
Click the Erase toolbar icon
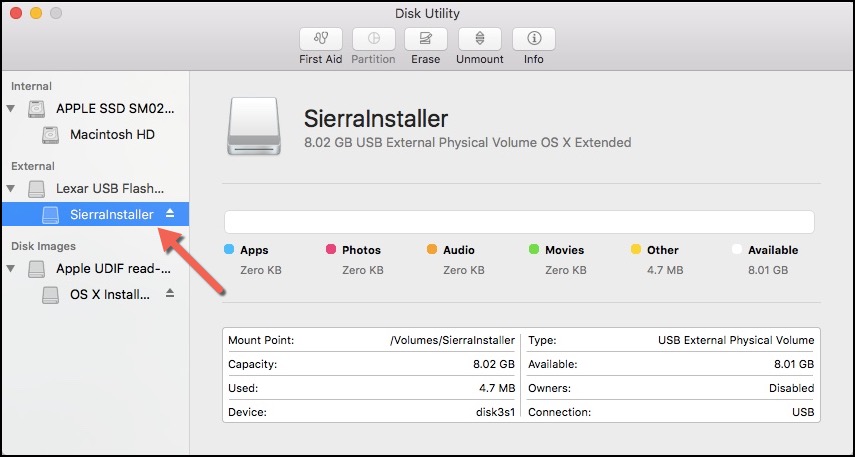[425, 39]
